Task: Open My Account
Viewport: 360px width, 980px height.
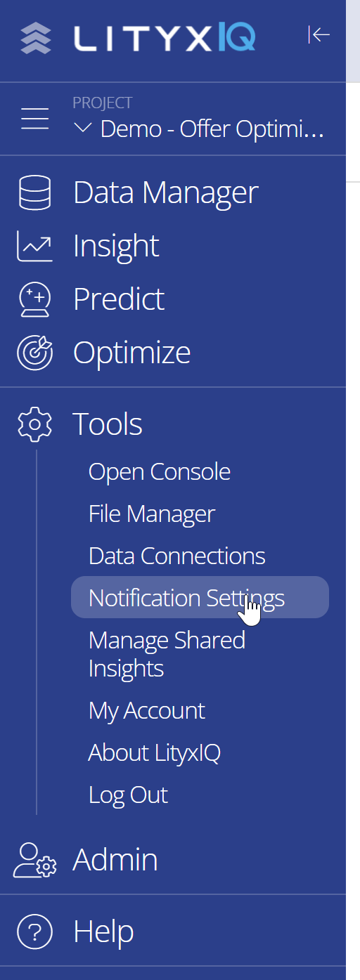Action: 146,711
